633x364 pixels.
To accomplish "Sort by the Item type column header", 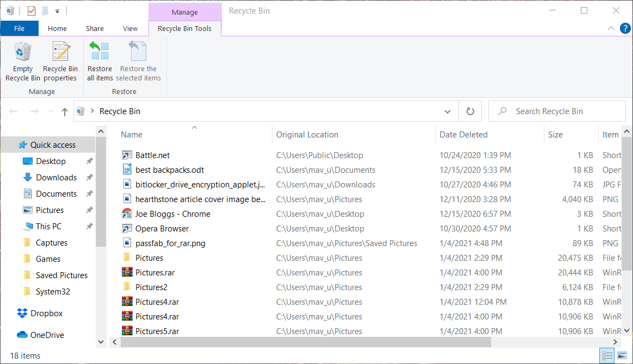I will pos(610,135).
